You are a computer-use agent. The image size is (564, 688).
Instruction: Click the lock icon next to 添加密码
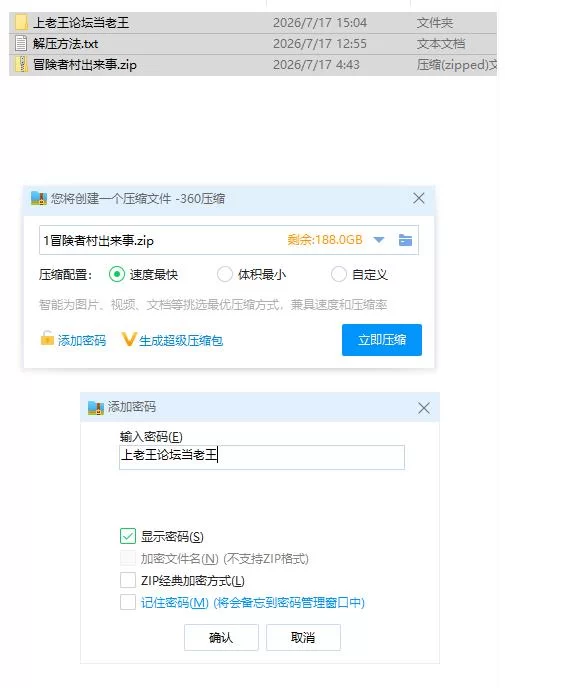47,339
